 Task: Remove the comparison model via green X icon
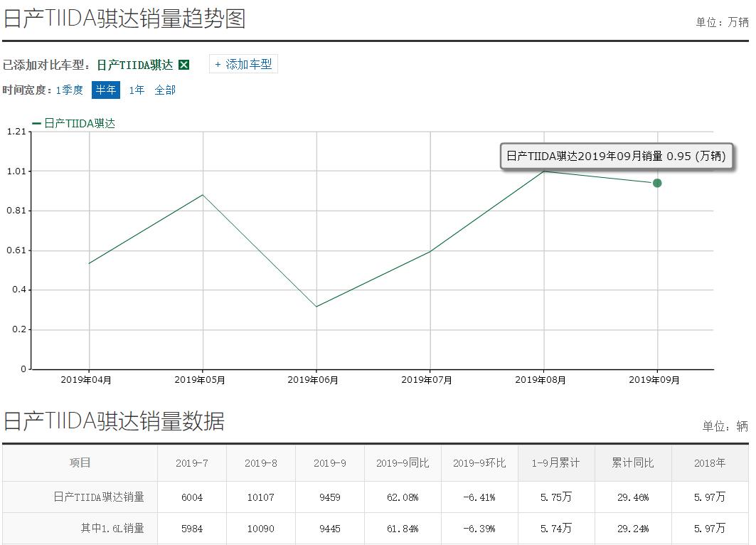tap(183, 64)
